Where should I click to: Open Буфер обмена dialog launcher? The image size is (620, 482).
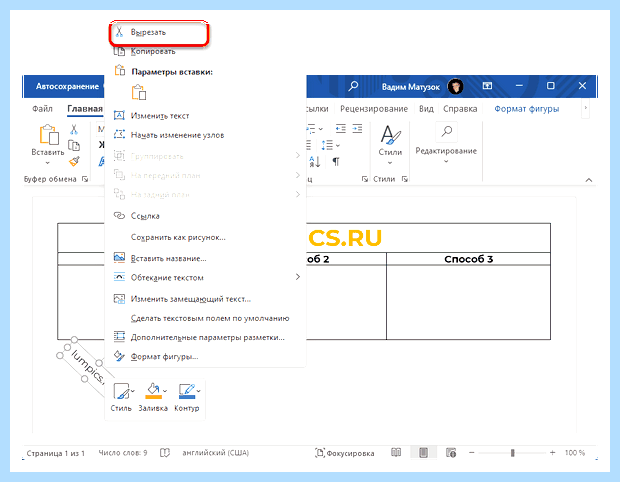point(85,179)
